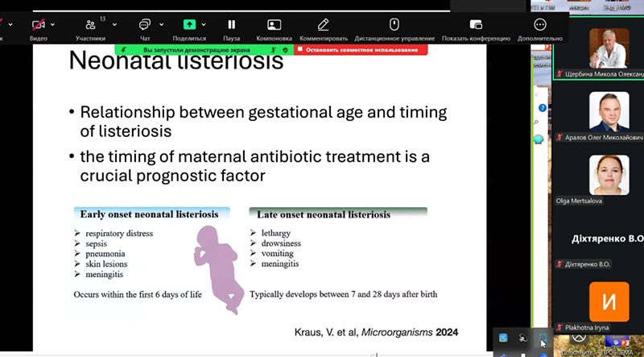
Task: Open the Чат chat panel
Action: coord(145,25)
